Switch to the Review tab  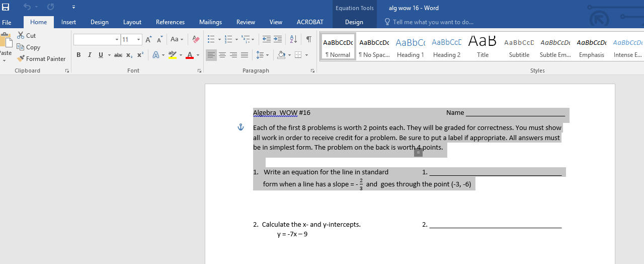tap(246, 22)
